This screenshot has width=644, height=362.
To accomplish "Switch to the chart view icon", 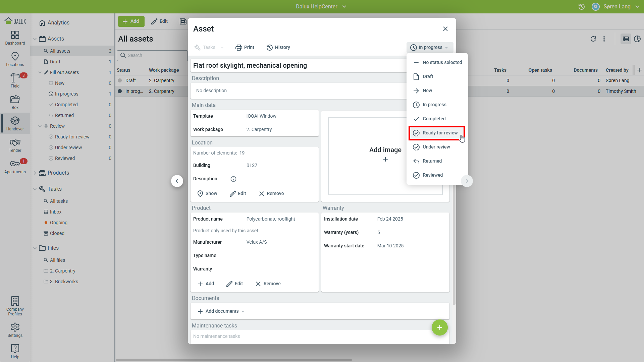I will (x=637, y=39).
